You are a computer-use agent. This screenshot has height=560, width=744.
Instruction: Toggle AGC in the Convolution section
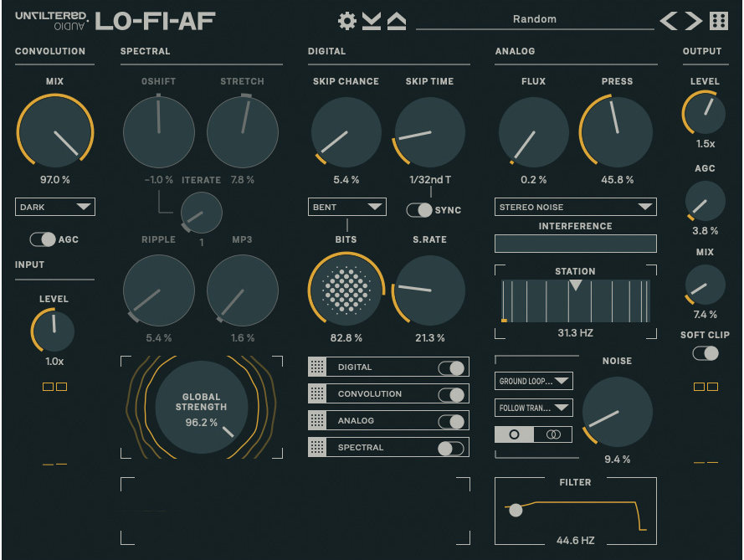click(x=44, y=239)
